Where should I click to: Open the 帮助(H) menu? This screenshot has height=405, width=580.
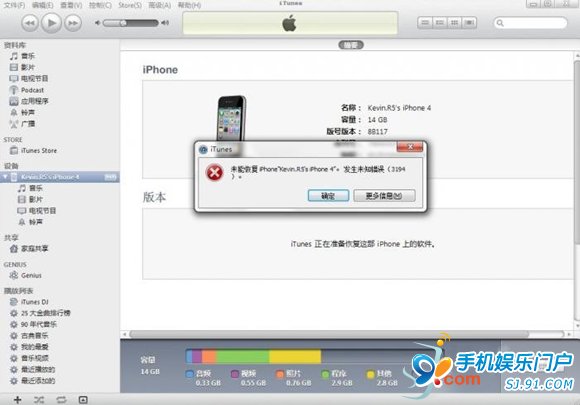189,5
